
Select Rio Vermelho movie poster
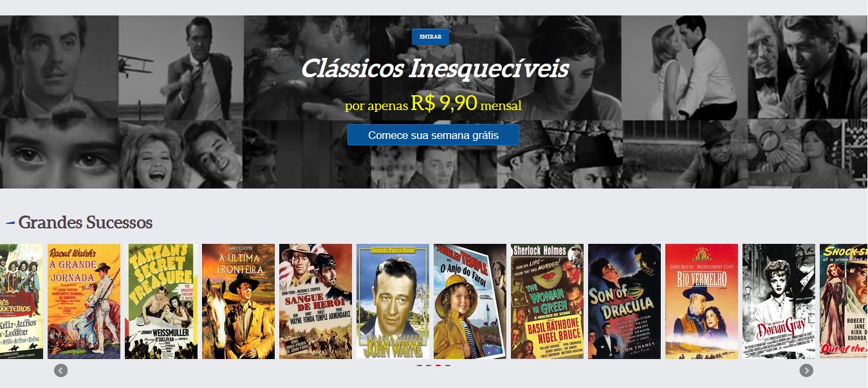(701, 301)
